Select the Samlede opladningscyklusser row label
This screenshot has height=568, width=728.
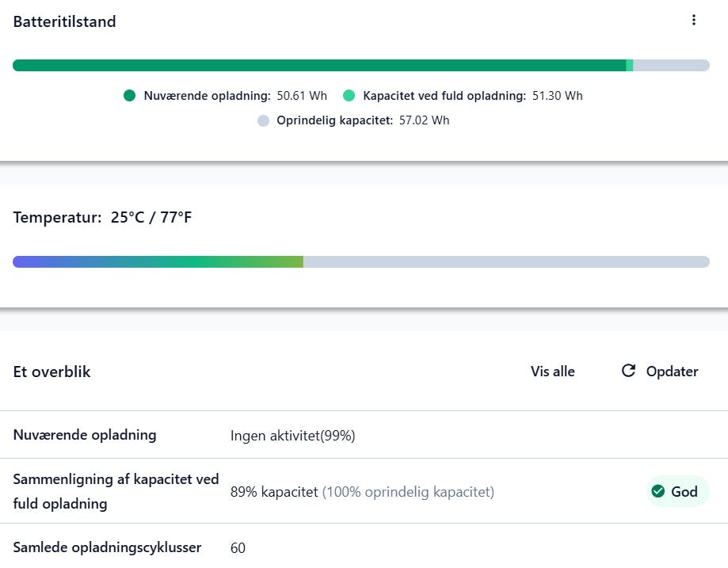pos(108,547)
